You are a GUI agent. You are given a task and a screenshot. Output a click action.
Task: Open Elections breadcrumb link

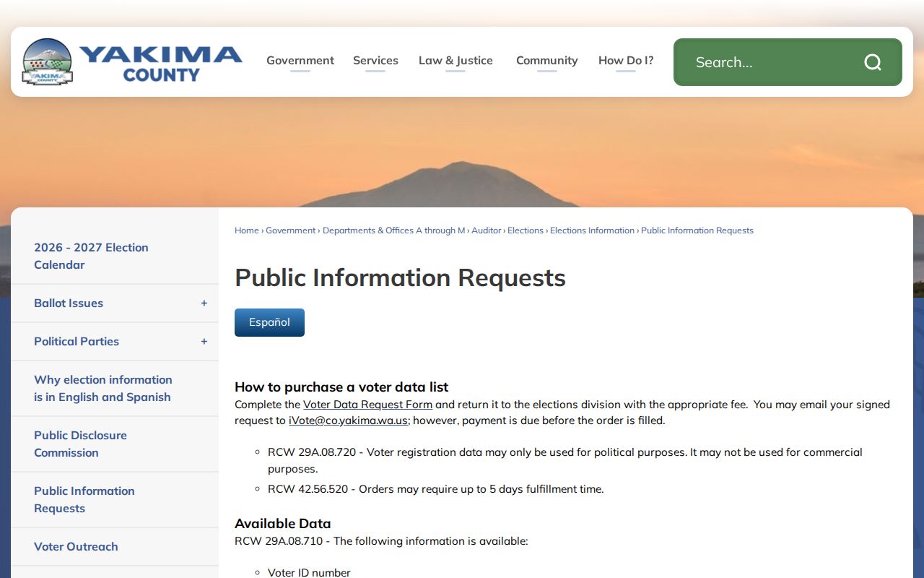coord(526,230)
